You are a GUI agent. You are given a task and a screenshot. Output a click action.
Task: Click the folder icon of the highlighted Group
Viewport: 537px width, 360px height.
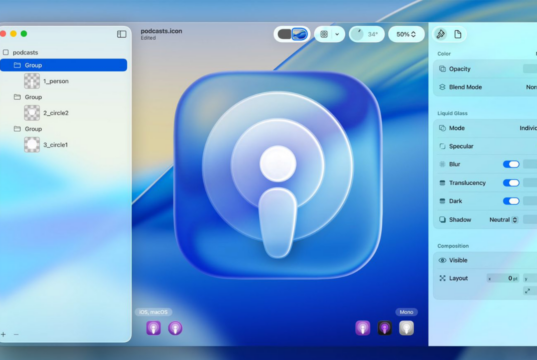pyautogui.click(x=17, y=65)
